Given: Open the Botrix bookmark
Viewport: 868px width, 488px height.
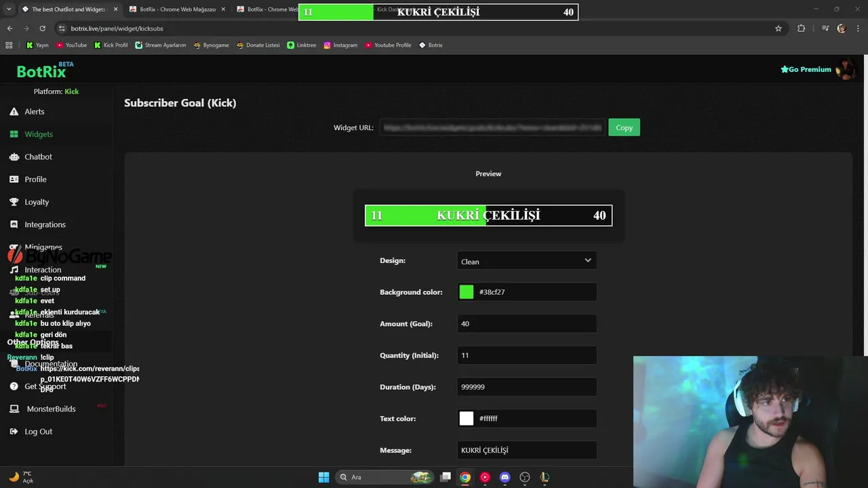Looking at the screenshot, I should click(431, 45).
